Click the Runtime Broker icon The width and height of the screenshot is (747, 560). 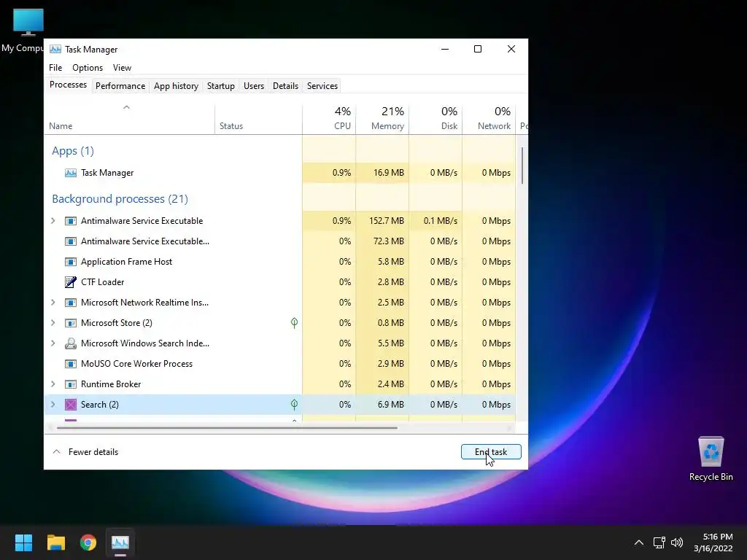[x=71, y=384]
